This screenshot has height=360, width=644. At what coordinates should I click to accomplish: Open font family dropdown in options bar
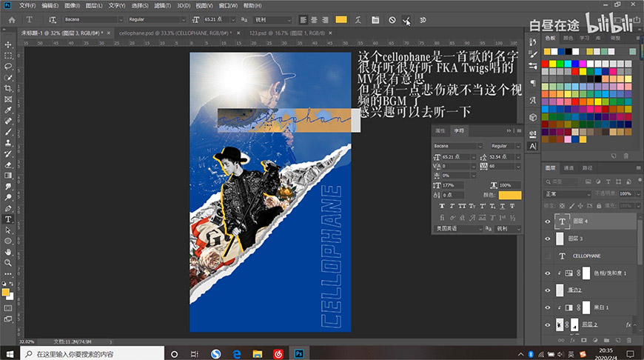(x=121, y=20)
